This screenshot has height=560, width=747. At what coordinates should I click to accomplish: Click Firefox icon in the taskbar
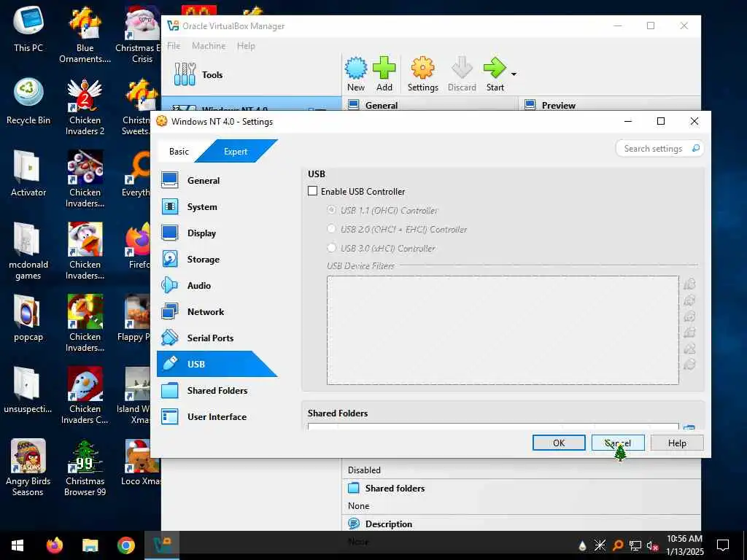coord(55,545)
